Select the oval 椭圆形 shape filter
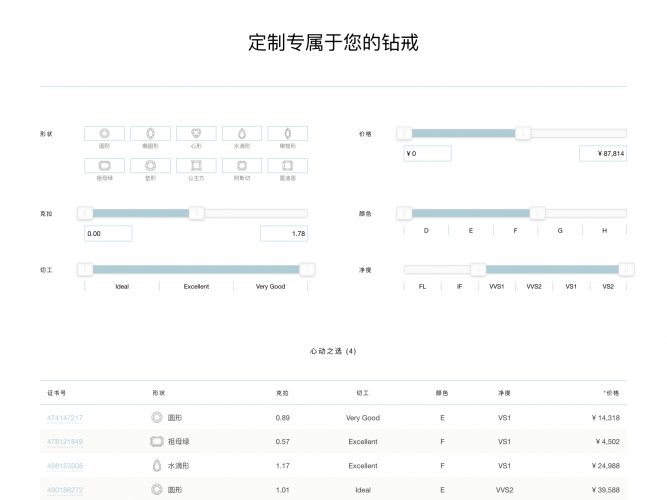This screenshot has height=500, width=667. pos(150,134)
